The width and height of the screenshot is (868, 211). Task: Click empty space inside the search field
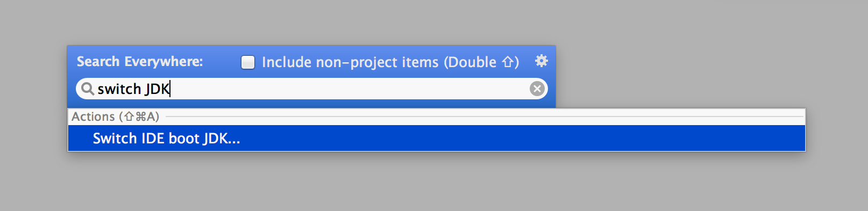coord(350,89)
